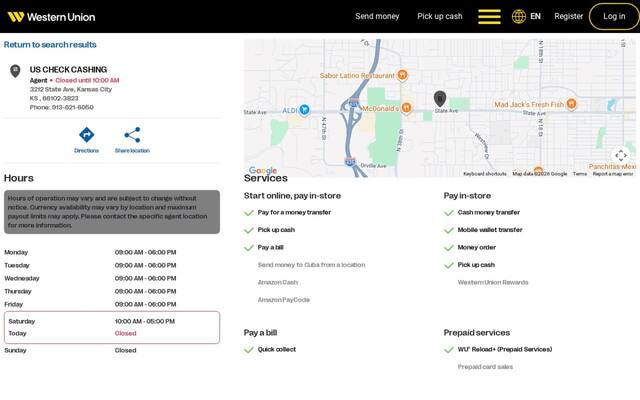Click 'Send money to Cuba from a location'
This screenshot has width=640, height=400.
coord(311,265)
